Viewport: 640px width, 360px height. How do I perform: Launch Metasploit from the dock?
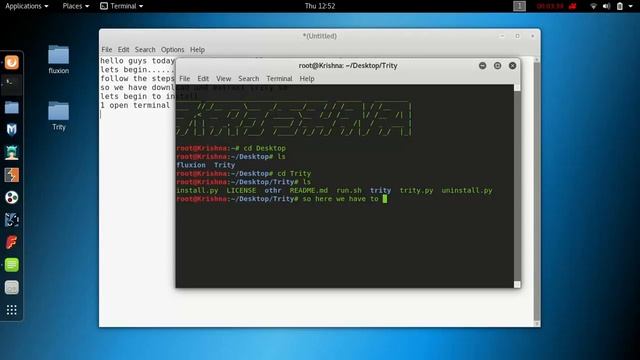coord(11,130)
